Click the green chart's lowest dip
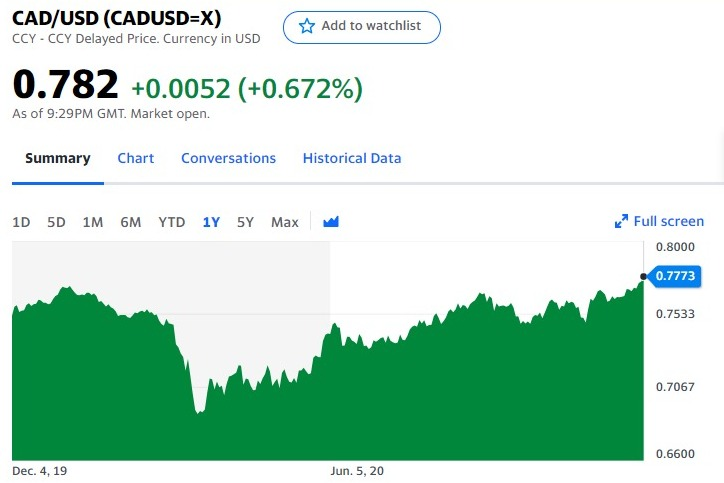The width and height of the screenshot is (724, 483). 199,411
